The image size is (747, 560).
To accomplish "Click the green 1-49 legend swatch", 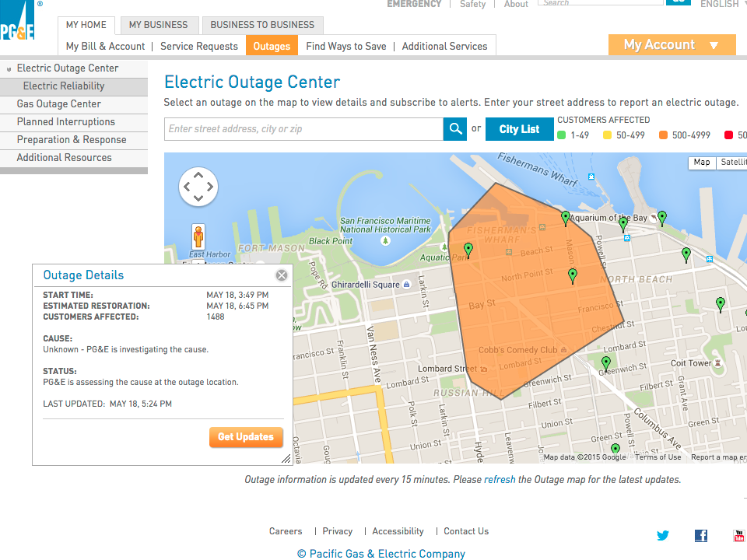I will tap(562, 135).
